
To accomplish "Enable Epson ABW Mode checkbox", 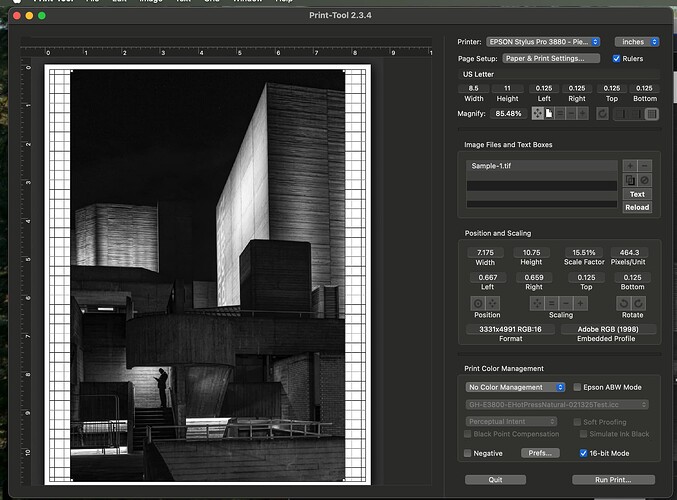I will tap(578, 387).
